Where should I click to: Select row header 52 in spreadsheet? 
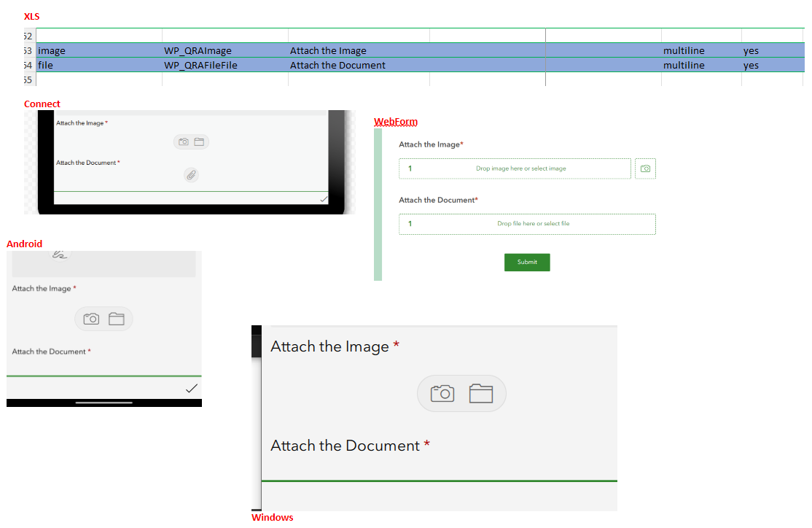[x=28, y=36]
